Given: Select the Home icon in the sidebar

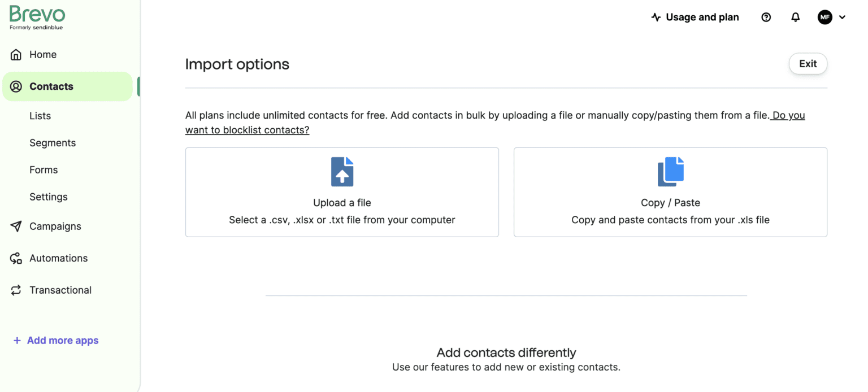Looking at the screenshot, I should click(17, 54).
